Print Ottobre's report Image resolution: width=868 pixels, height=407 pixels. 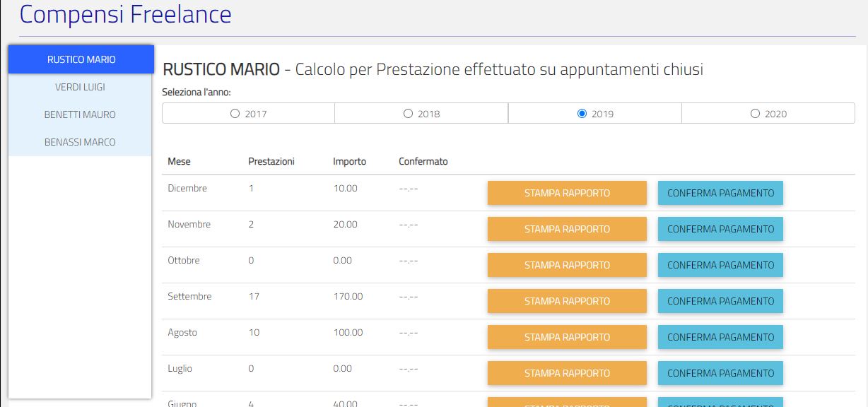pos(566,264)
